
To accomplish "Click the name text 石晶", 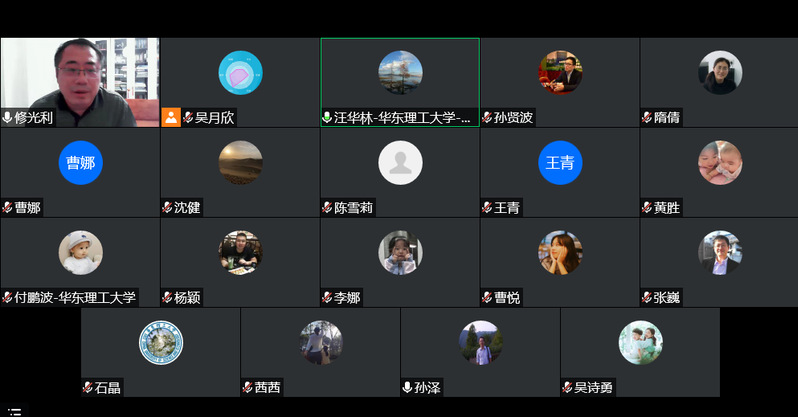I will [107, 387].
